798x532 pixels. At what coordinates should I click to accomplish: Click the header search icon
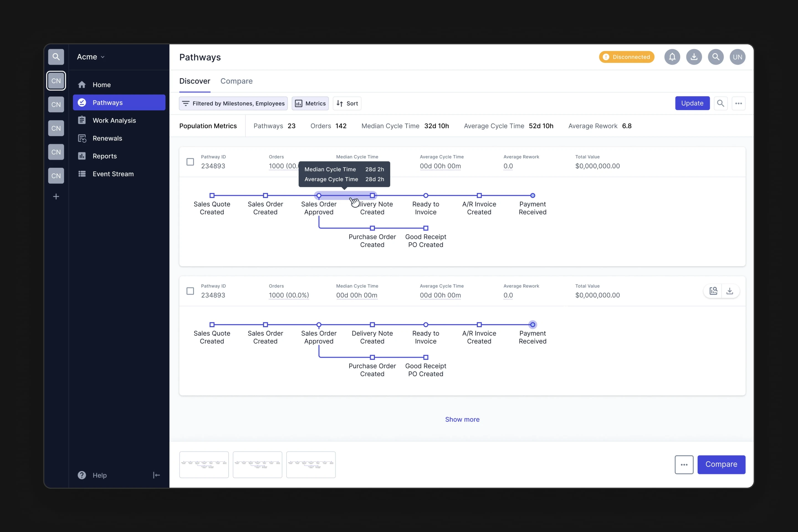715,57
